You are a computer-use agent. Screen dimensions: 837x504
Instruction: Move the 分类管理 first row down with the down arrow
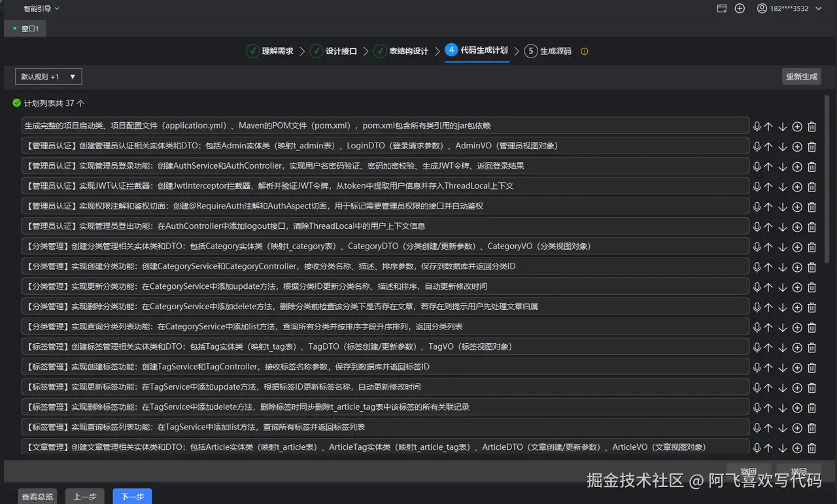coord(783,246)
